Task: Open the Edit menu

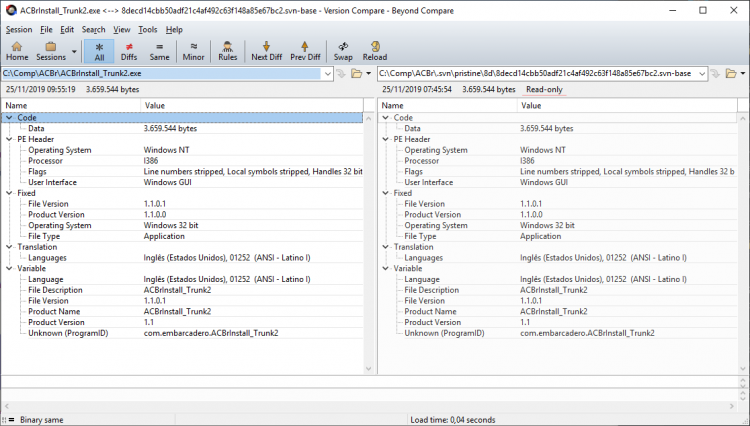Action: pyautogui.click(x=67, y=30)
